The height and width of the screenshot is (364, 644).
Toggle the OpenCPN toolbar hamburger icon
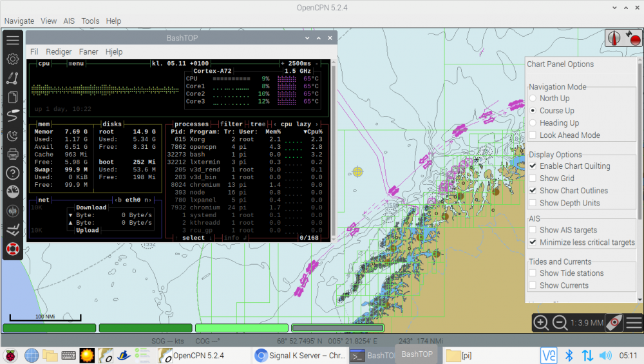click(13, 40)
